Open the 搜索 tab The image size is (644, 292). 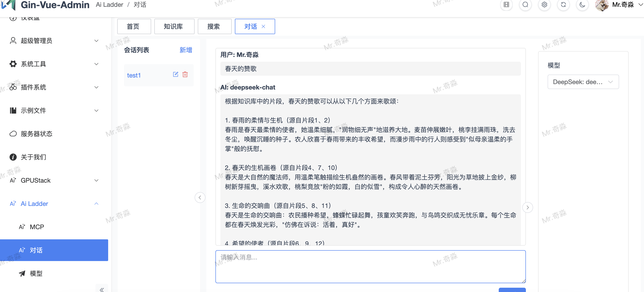(x=215, y=26)
